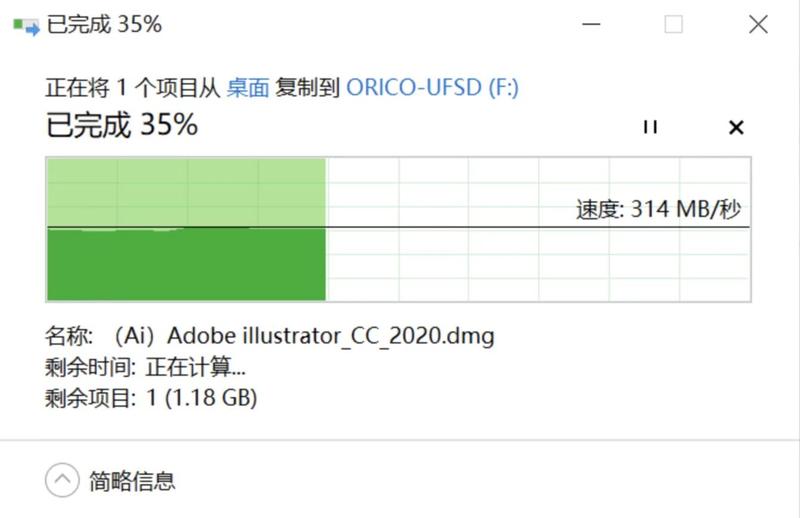Click the 正在将 1 个项目从 status text
800x518 pixels.
coord(133,87)
